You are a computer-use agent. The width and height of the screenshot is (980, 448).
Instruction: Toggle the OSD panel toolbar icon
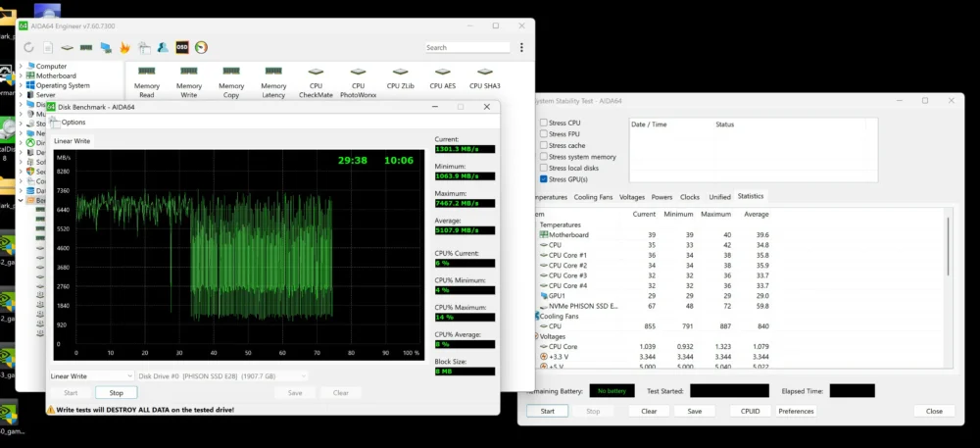[x=182, y=47]
